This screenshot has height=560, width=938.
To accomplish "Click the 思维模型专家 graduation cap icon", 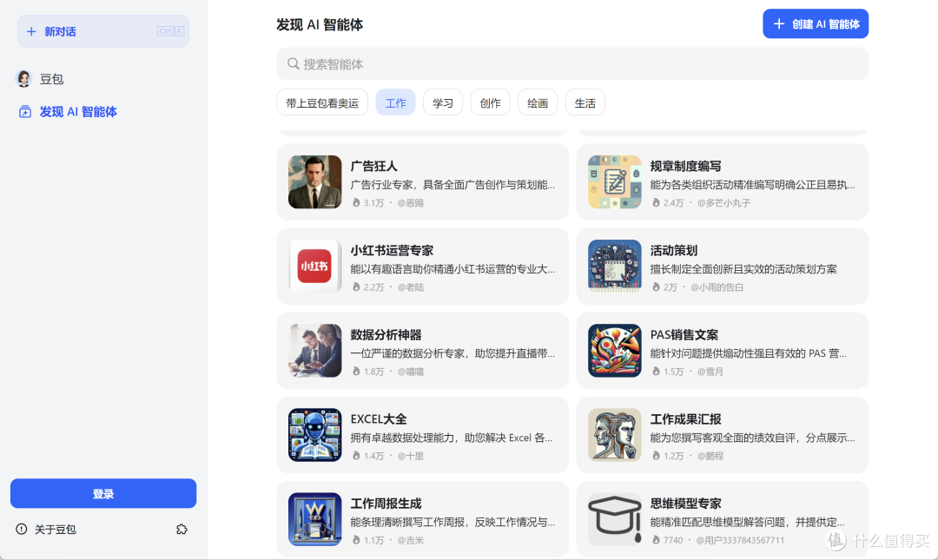I will coord(614,519).
